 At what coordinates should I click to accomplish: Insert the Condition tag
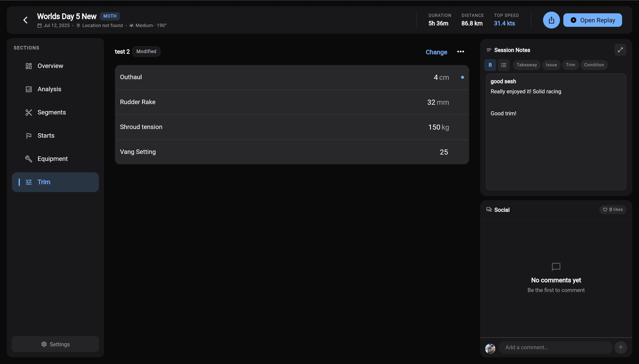click(594, 65)
